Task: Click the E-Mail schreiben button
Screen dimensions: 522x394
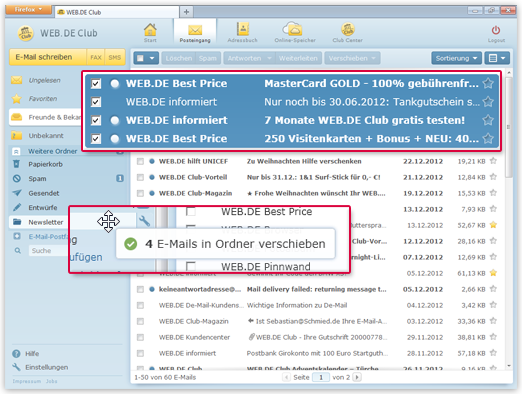Action: click(x=48, y=57)
